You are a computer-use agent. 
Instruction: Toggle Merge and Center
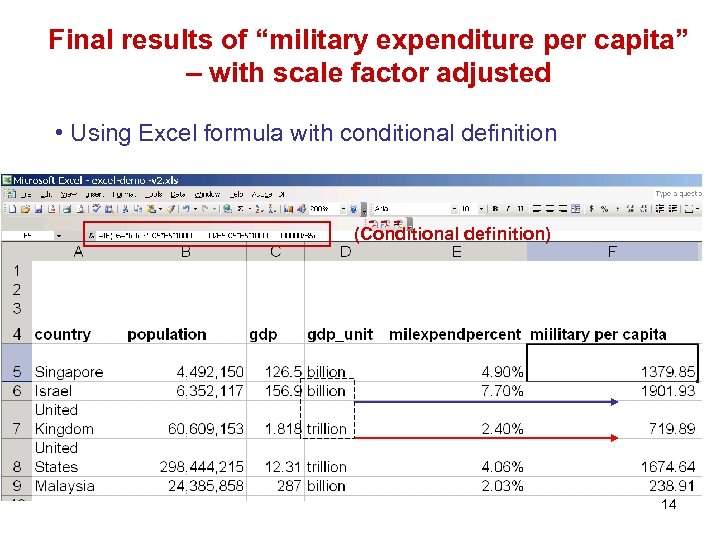pos(576,208)
